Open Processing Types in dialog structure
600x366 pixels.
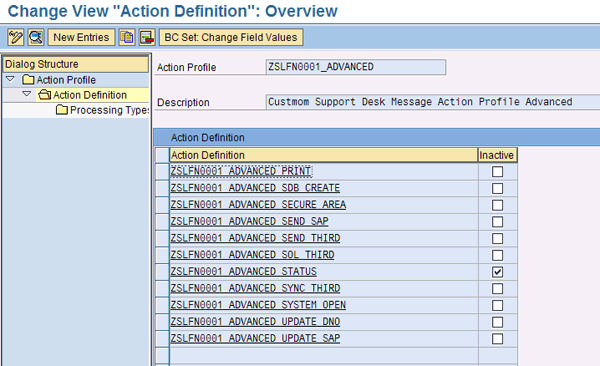pos(109,110)
